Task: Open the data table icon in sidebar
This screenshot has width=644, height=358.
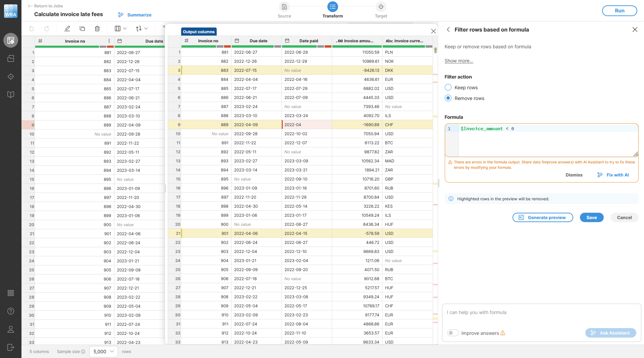Action: tap(11, 40)
